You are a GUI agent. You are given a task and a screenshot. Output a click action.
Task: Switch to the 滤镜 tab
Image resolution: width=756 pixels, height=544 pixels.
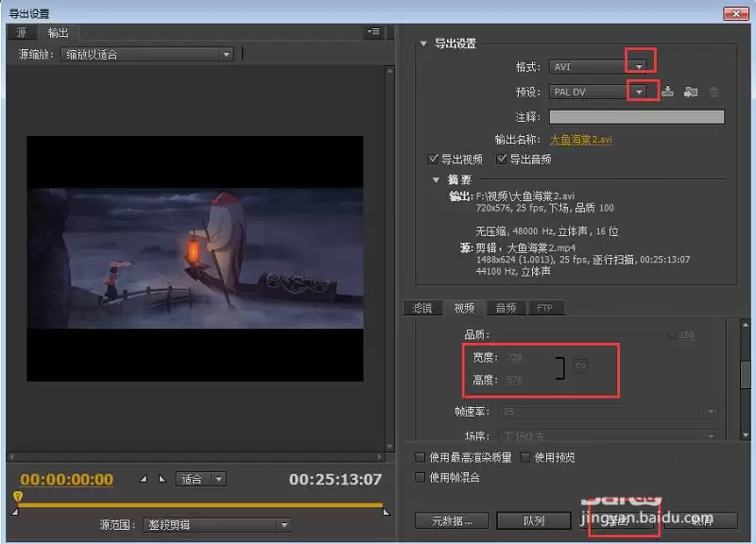point(422,308)
